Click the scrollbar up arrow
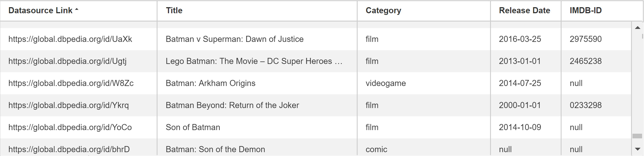This screenshot has width=644, height=156. [x=638, y=28]
